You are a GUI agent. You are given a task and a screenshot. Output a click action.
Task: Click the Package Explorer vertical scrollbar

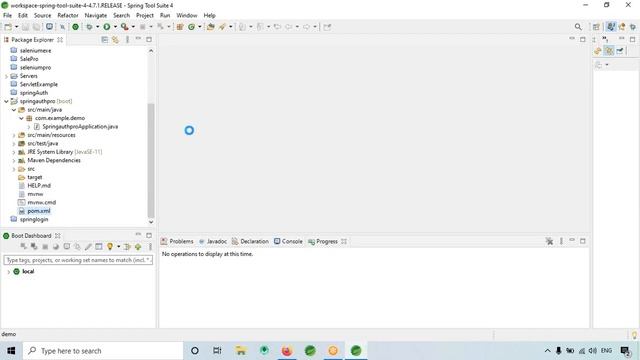(x=151, y=160)
